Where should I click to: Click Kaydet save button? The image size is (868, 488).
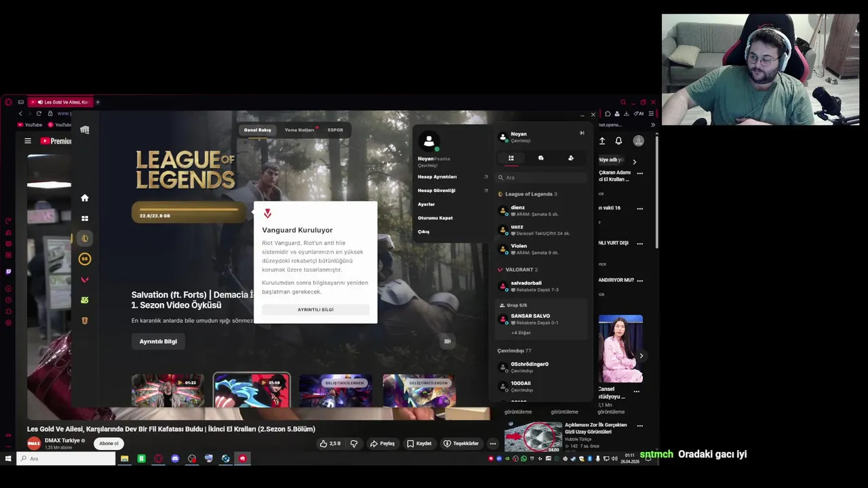419,443
